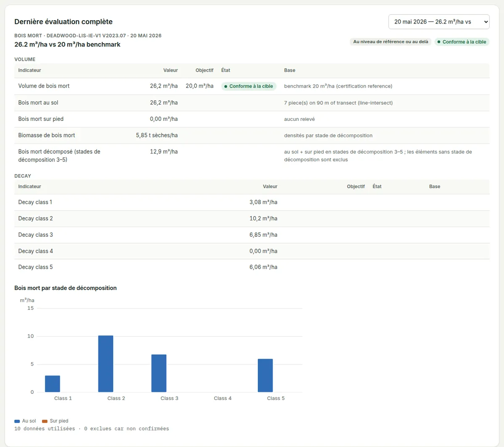The width and height of the screenshot is (504, 447).
Task: Click the status badge in the volume row
Action: coord(249,86)
